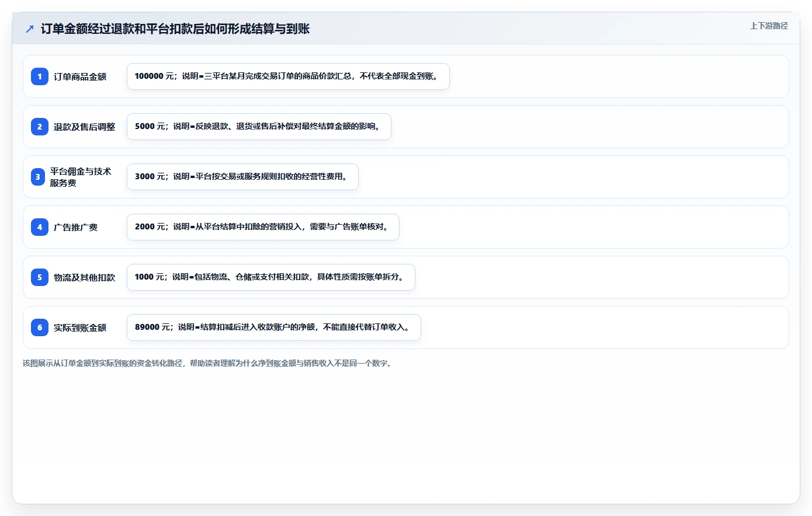
Task: Open the 89000 元 description box
Action: tap(274, 327)
